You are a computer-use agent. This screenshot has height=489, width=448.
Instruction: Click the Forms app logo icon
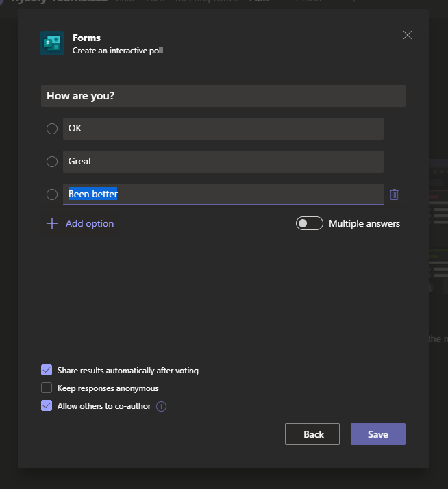click(52, 43)
